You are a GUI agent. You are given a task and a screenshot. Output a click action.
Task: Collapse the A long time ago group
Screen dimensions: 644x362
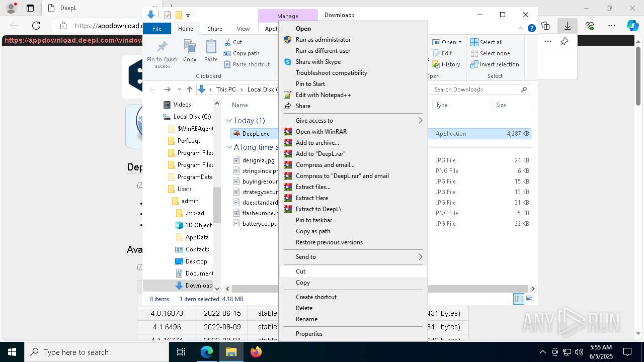229,147
